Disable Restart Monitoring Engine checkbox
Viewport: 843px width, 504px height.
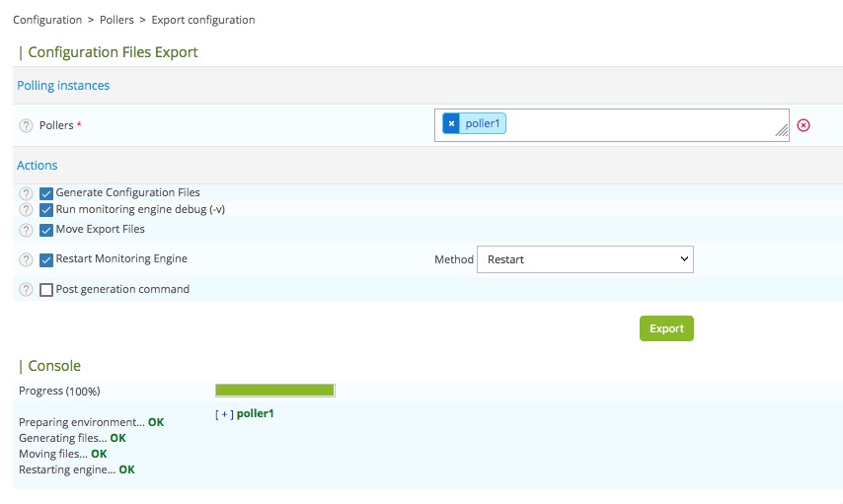point(46,259)
